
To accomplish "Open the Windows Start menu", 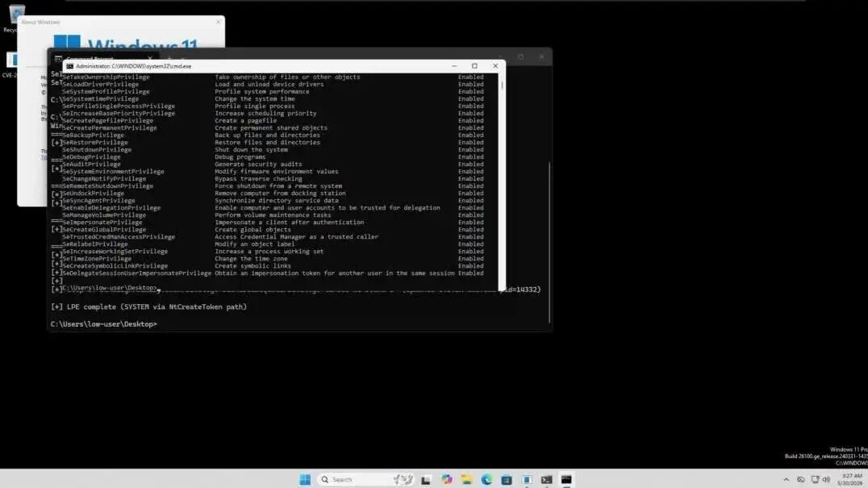I will pyautogui.click(x=305, y=479).
